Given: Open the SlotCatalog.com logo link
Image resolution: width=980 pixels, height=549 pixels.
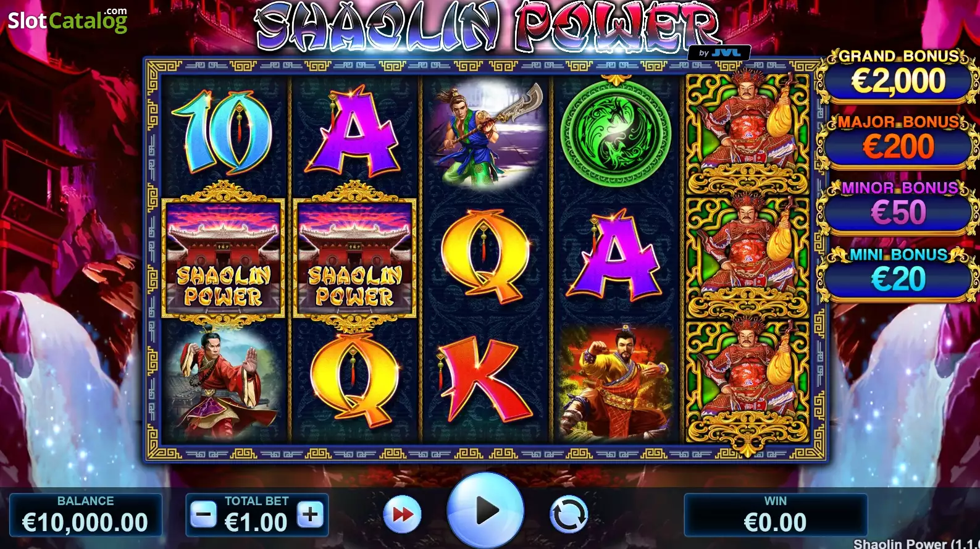Looking at the screenshot, I should [x=67, y=20].
